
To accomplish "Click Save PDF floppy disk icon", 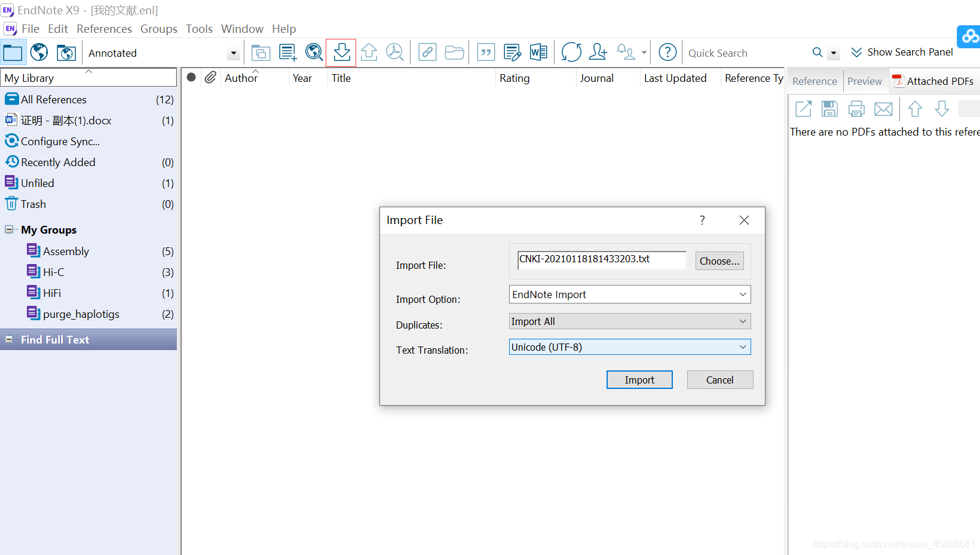I will click(x=829, y=109).
